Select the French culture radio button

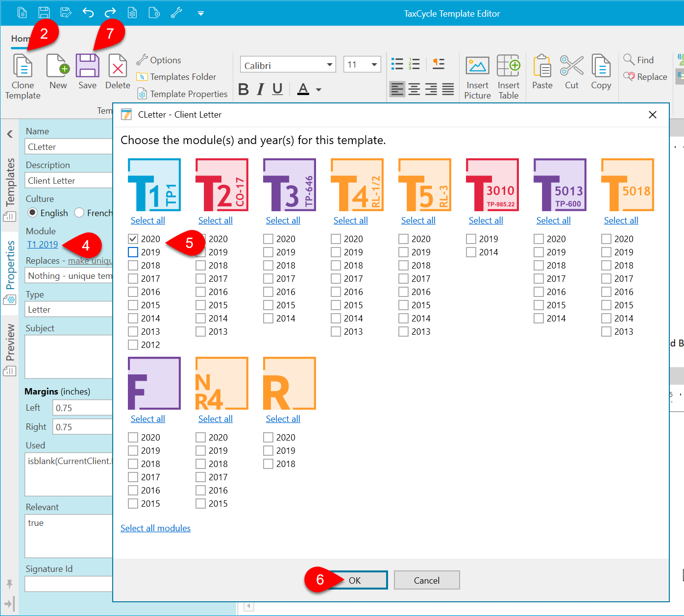79,213
